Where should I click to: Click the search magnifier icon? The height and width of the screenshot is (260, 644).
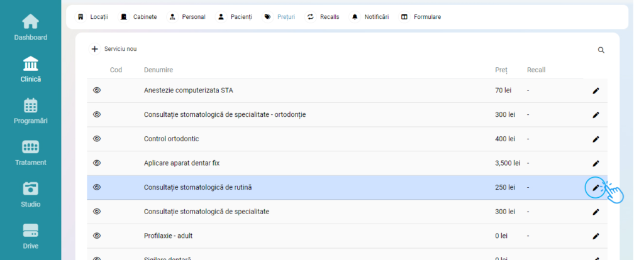point(601,50)
